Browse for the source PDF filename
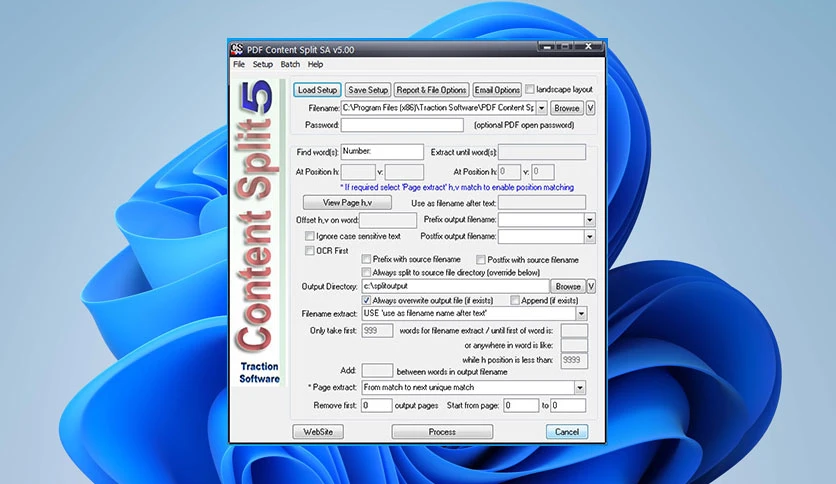 pyautogui.click(x=567, y=108)
